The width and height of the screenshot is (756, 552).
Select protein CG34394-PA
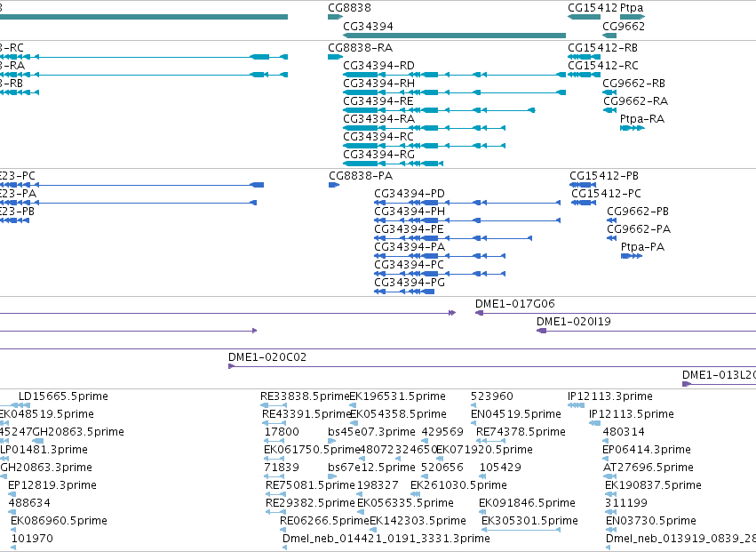pos(410,247)
